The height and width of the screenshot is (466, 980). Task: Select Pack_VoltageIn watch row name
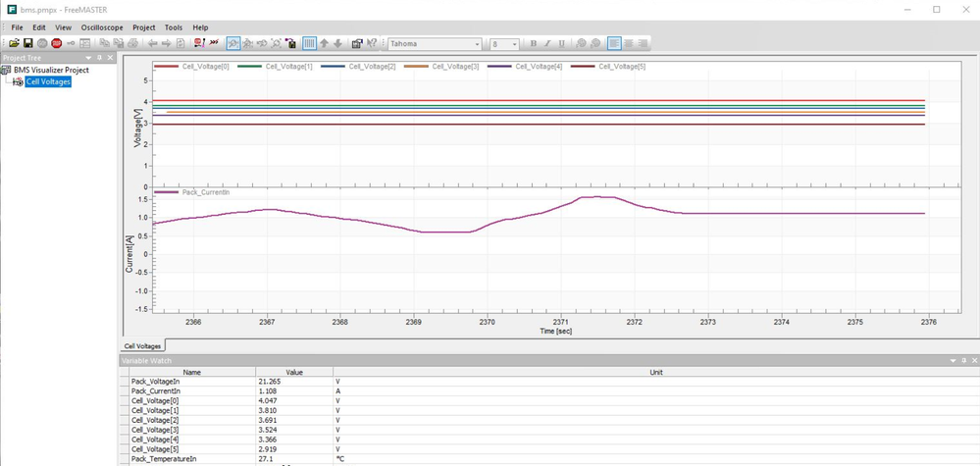click(x=155, y=381)
